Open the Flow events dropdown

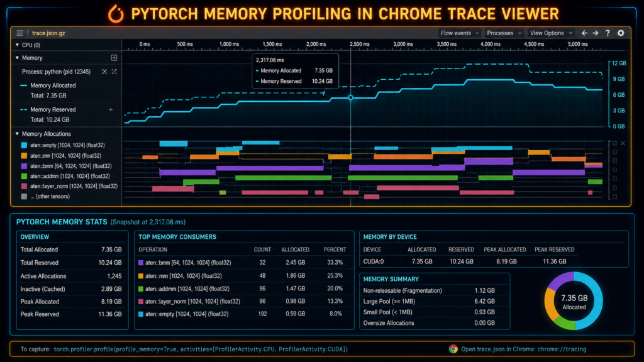point(459,33)
